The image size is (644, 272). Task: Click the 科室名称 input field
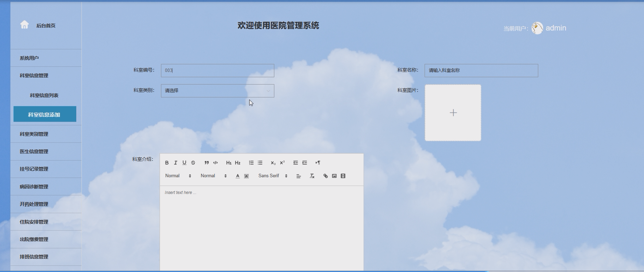pos(481,71)
